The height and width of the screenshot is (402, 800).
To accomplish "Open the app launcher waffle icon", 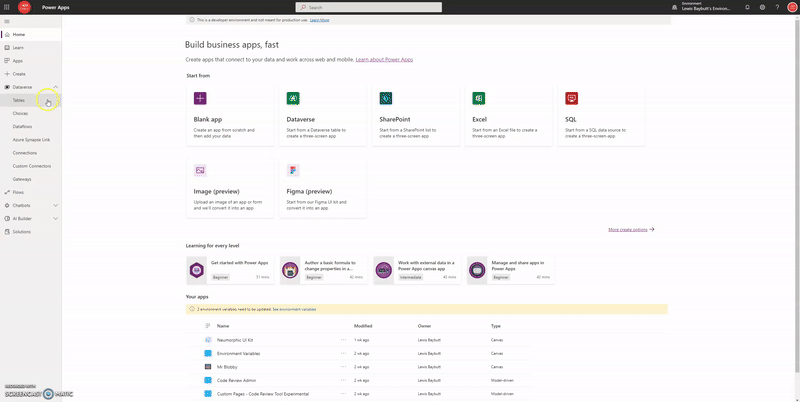I will click(x=7, y=7).
